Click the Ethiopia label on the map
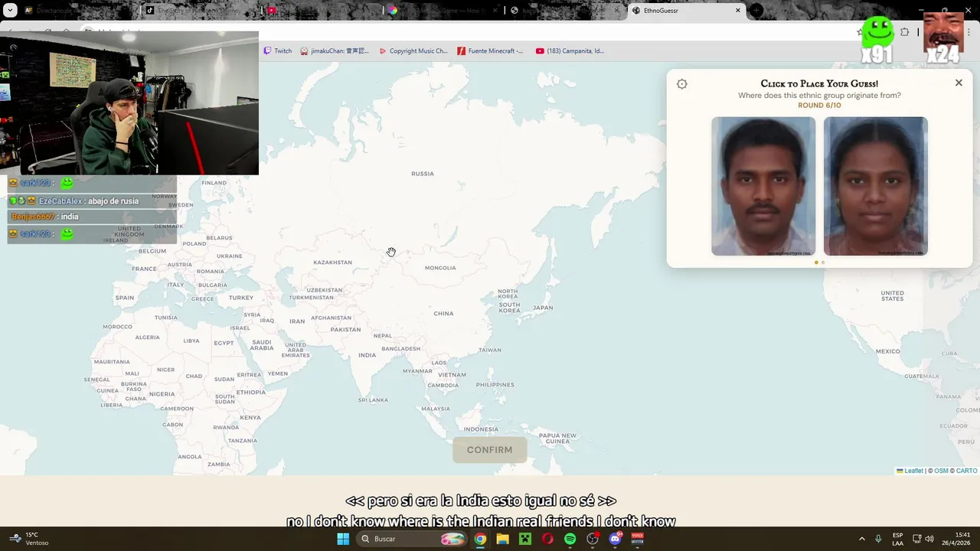This screenshot has width=980, height=551. [x=251, y=393]
